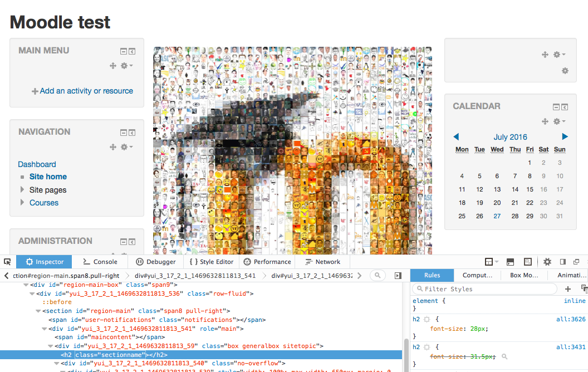Switch to the Console tab
The height and width of the screenshot is (372, 588).
coord(100,262)
